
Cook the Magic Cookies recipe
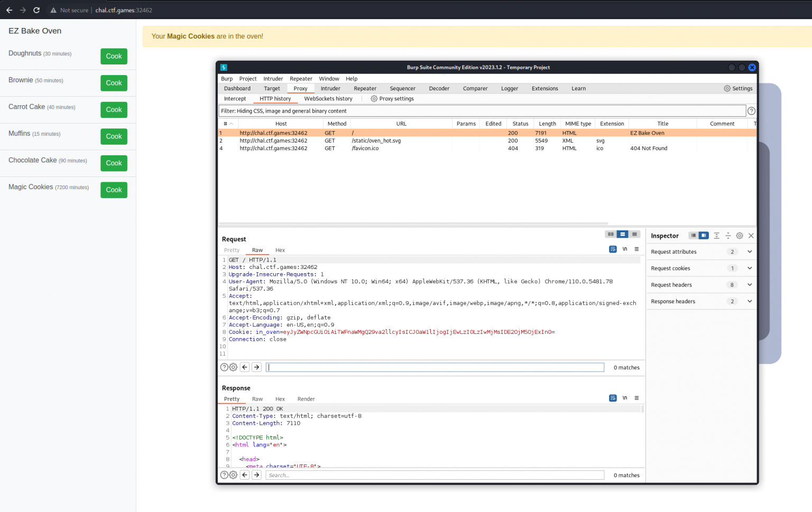(114, 190)
